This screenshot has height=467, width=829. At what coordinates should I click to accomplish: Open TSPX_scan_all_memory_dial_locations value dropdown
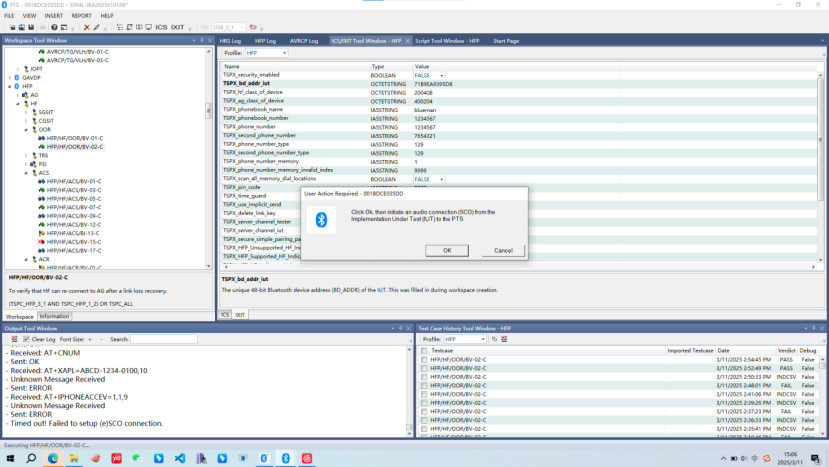pos(441,179)
